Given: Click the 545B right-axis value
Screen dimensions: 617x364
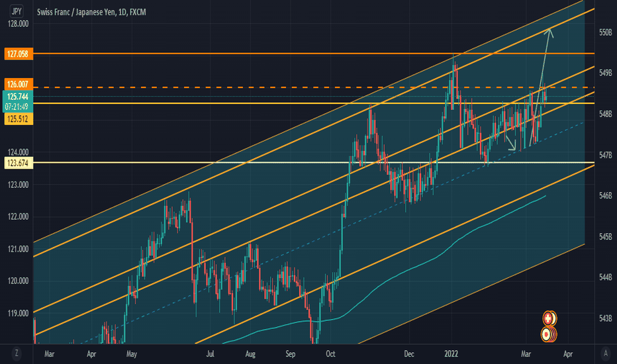Looking at the screenshot, I should (x=605, y=236).
